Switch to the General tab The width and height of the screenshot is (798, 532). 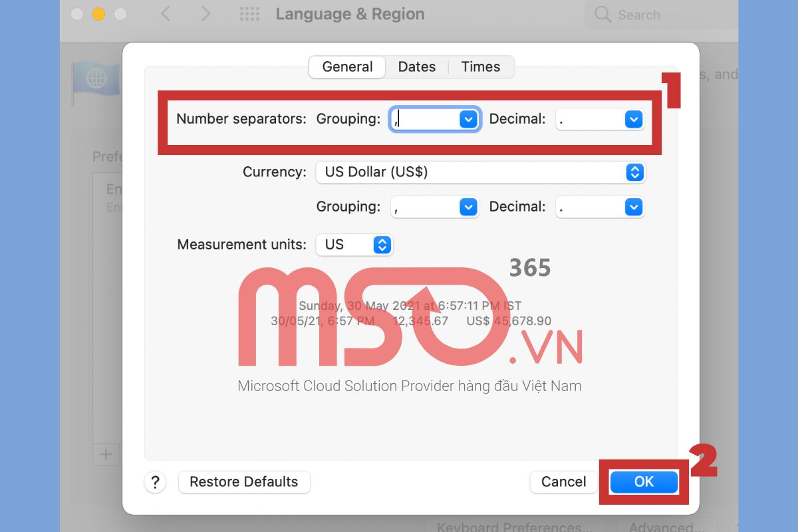pos(347,66)
